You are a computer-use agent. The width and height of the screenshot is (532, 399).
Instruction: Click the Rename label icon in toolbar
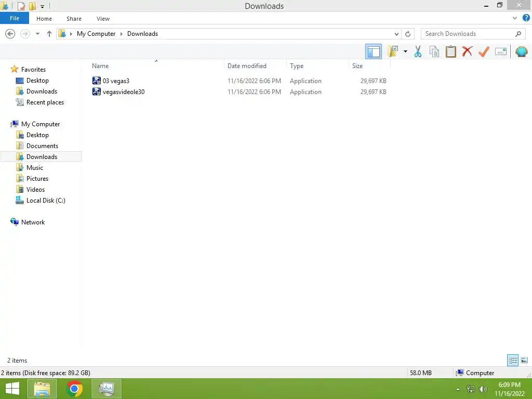(x=501, y=51)
